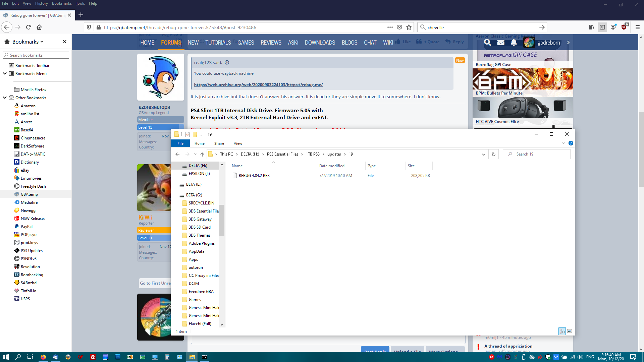Open Customize Quick Access Toolbar dropdown
The image size is (644, 362).
(201, 134)
